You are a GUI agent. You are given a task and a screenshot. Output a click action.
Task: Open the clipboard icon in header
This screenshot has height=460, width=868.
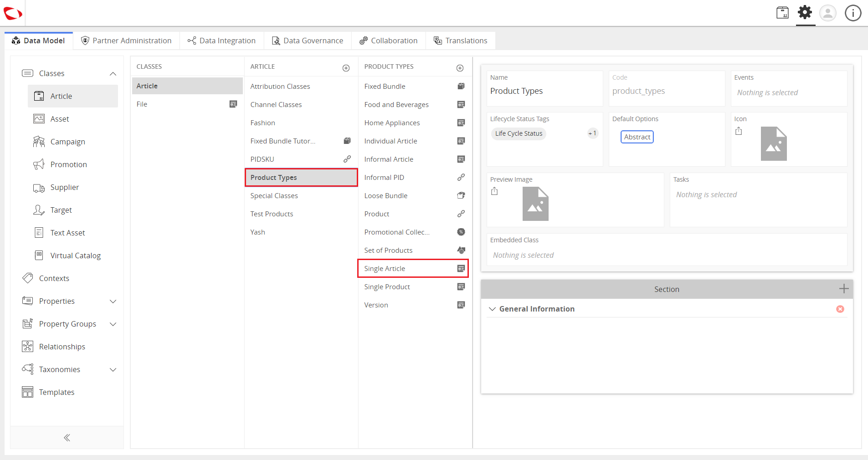pos(782,12)
